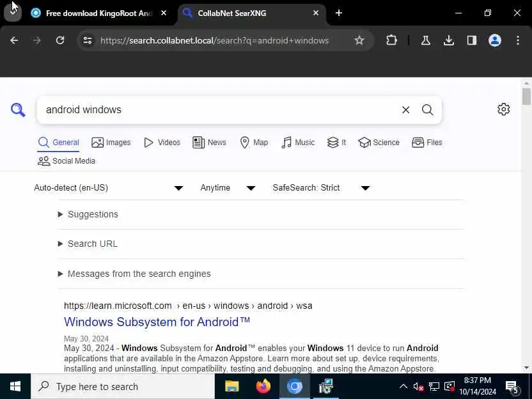The height and width of the screenshot is (399, 532).
Task: Click the scrollbar down arrow
Action: 526,368
